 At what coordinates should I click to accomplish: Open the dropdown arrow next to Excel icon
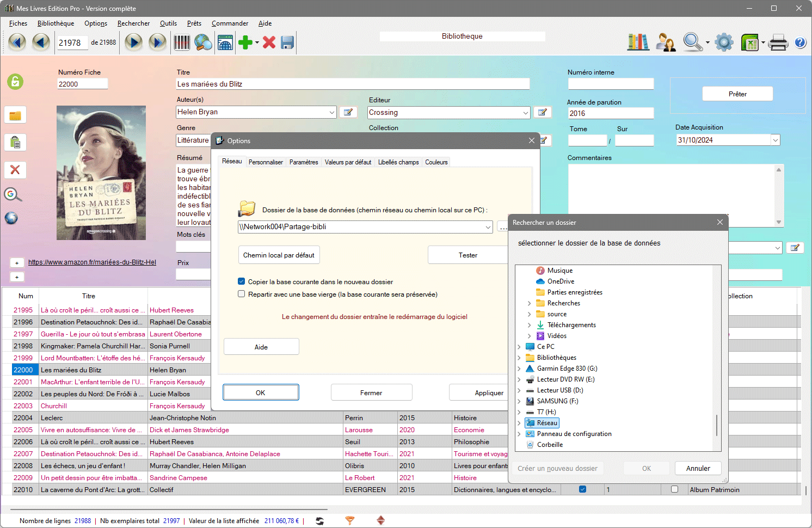click(763, 42)
